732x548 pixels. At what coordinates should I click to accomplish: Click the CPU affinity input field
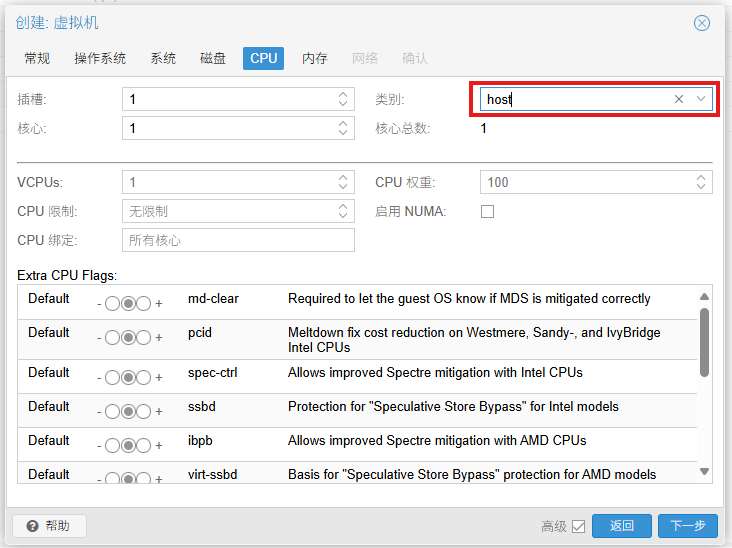(238, 240)
